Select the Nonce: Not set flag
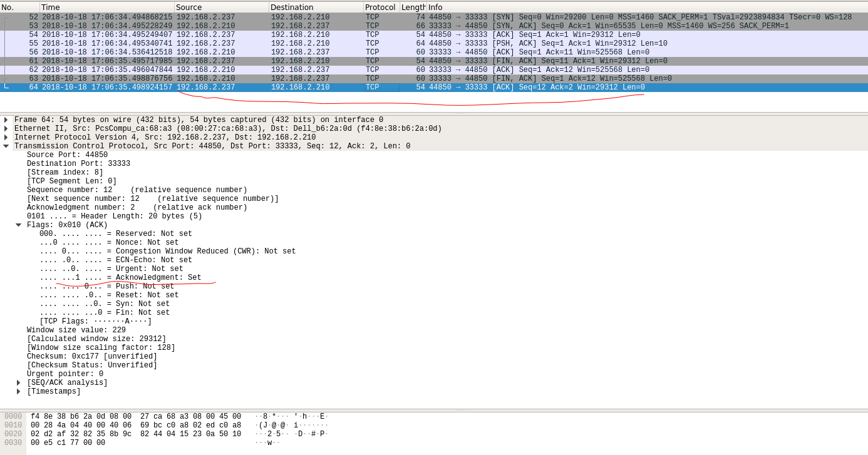 (x=109, y=243)
